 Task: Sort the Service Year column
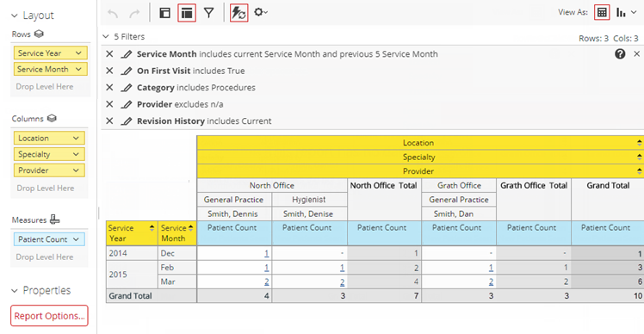coord(152,228)
